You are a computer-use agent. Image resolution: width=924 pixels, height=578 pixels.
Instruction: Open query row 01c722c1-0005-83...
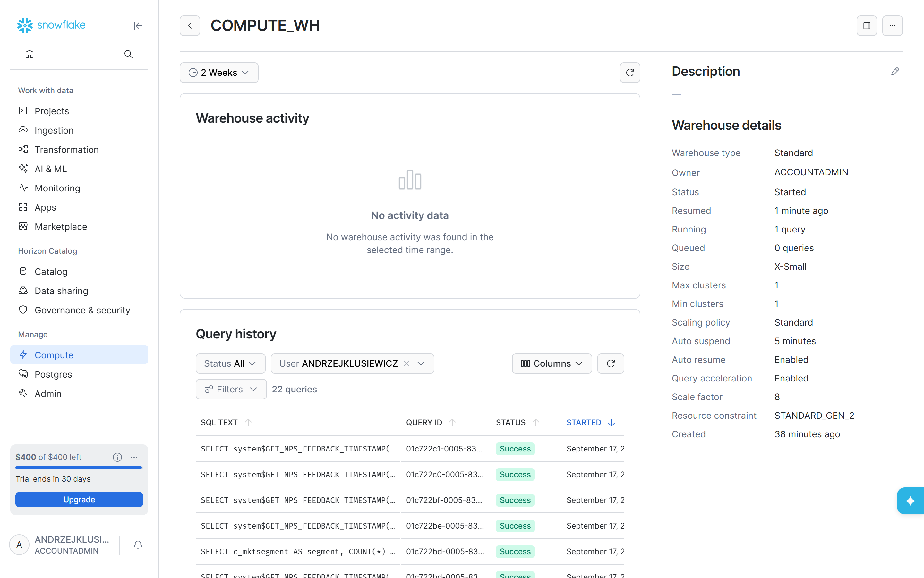tap(410, 449)
